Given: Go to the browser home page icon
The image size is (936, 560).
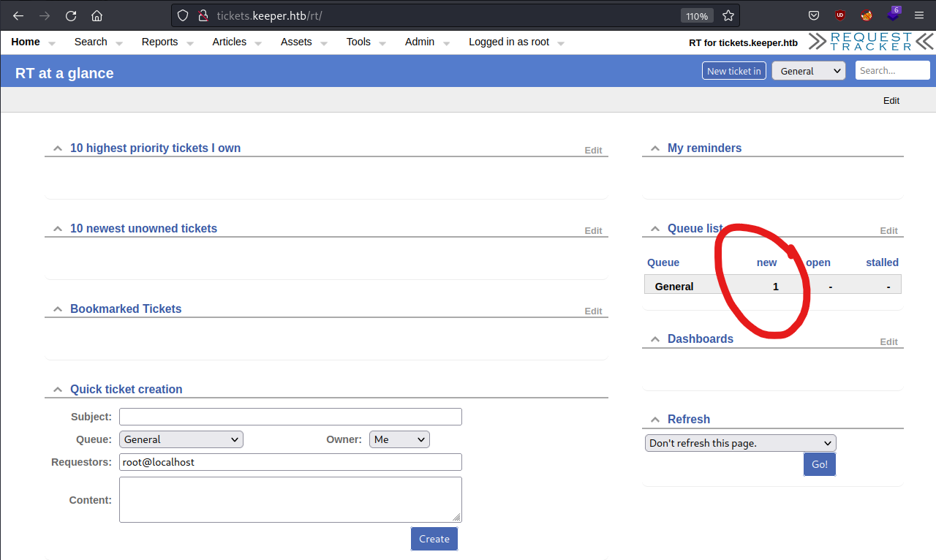Looking at the screenshot, I should point(97,15).
